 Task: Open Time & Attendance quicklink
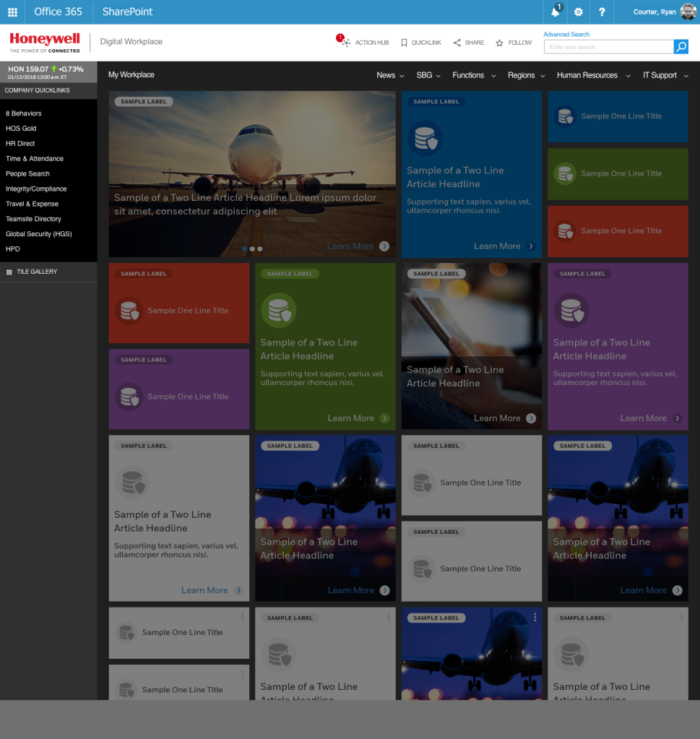pos(35,159)
